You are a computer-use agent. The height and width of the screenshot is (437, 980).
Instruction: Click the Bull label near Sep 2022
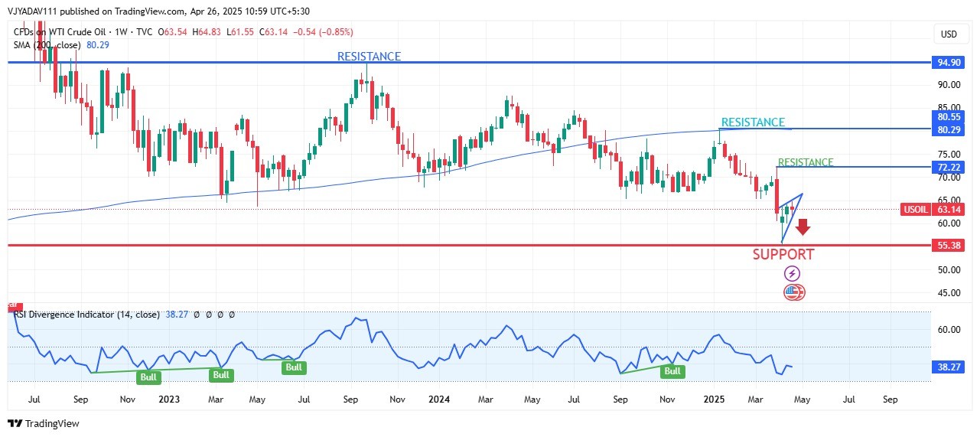pyautogui.click(x=148, y=377)
